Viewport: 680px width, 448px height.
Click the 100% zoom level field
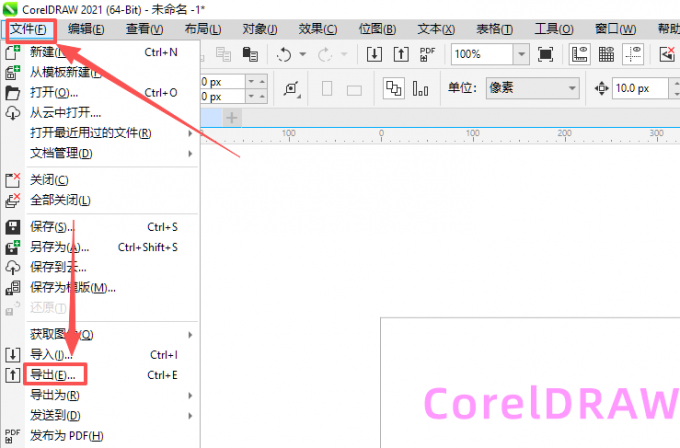(x=482, y=54)
